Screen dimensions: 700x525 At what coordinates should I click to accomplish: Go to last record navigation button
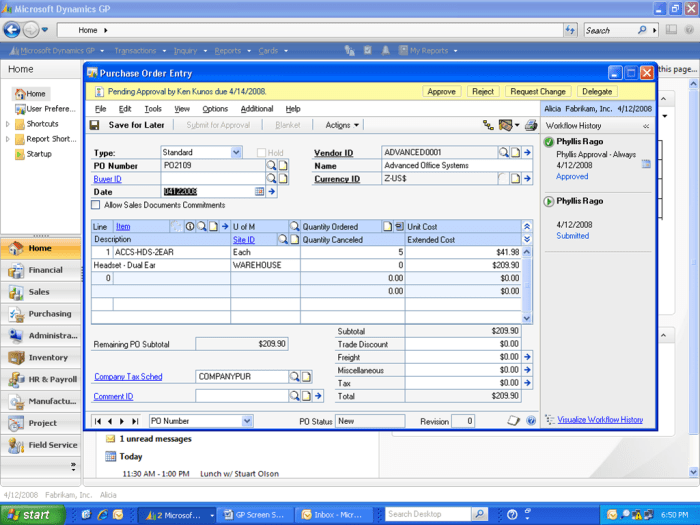pyautogui.click(x=135, y=421)
